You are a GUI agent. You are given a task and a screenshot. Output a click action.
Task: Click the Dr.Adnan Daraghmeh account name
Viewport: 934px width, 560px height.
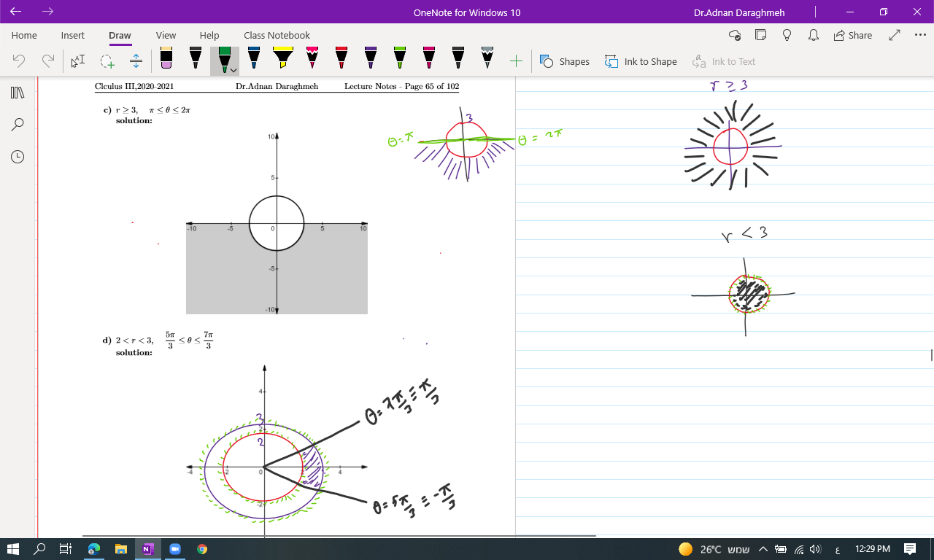click(739, 12)
